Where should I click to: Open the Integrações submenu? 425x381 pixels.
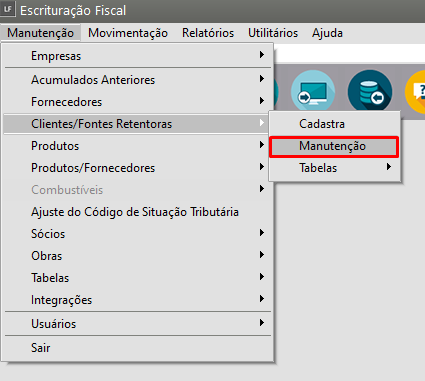[138, 300]
